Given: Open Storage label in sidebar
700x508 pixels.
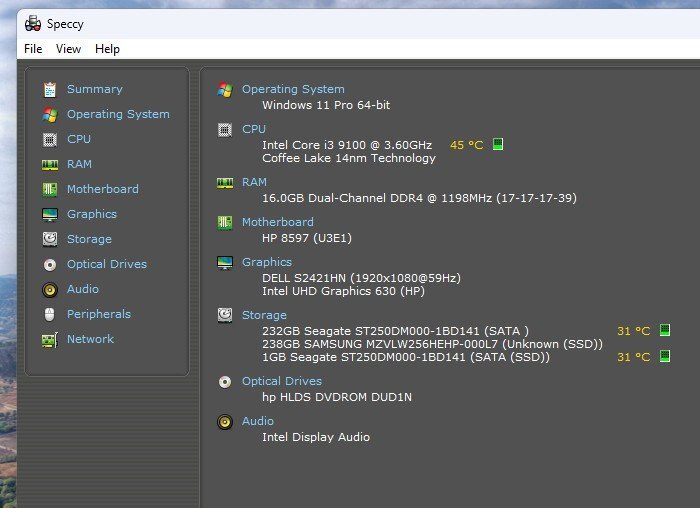Looking at the screenshot, I should pos(89,239).
